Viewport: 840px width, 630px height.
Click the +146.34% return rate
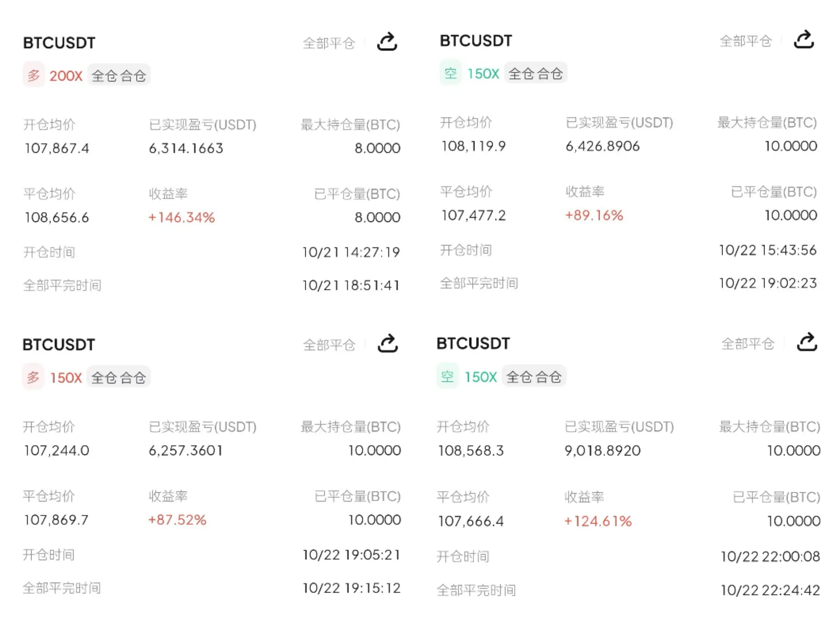point(182,217)
